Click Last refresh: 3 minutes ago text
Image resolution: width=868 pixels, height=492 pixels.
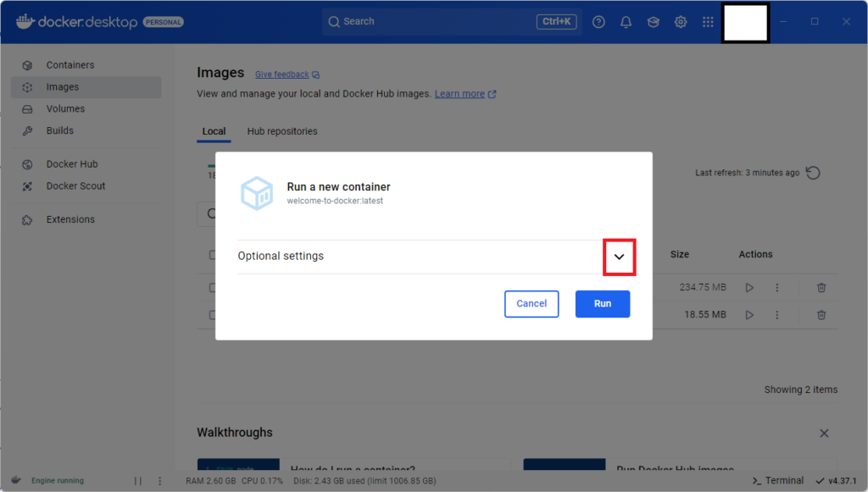point(748,173)
